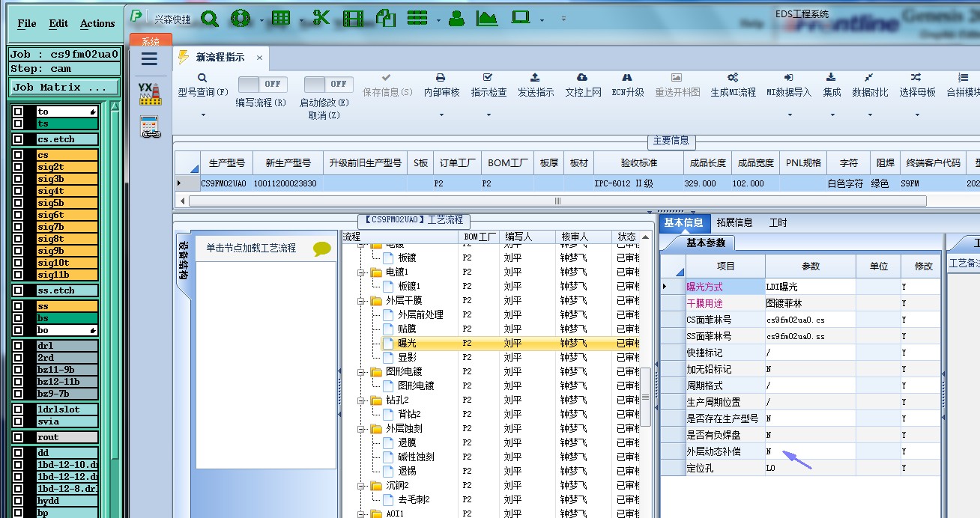Image resolution: width=980 pixels, height=518 pixels.
Task: Click the green list rows icon
Action: (x=417, y=19)
